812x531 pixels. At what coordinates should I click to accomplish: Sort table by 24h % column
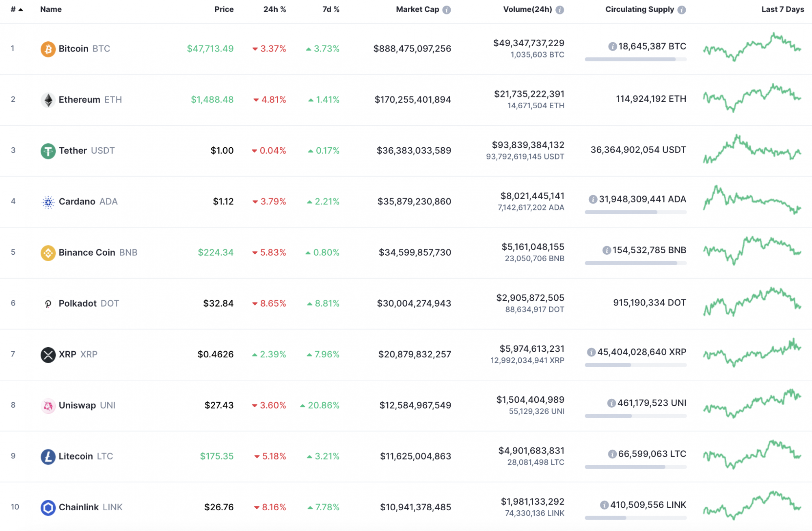274,9
